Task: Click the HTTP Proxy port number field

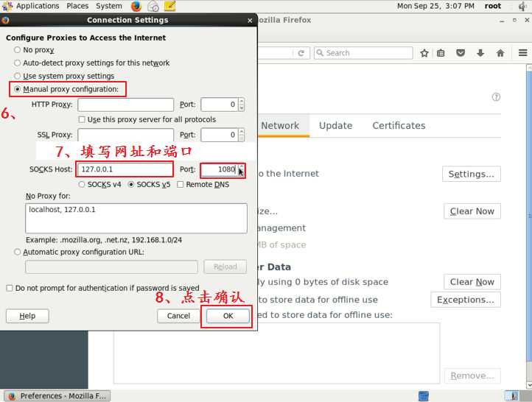Action: click(x=220, y=105)
